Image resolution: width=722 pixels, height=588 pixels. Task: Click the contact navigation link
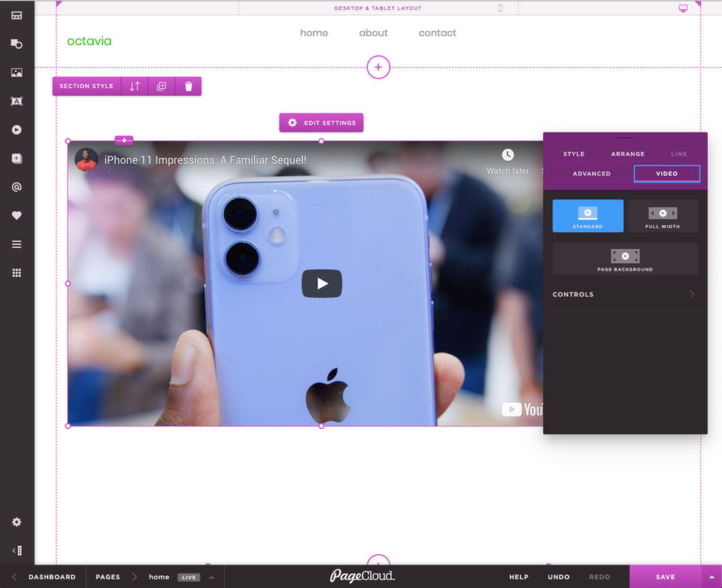click(438, 32)
